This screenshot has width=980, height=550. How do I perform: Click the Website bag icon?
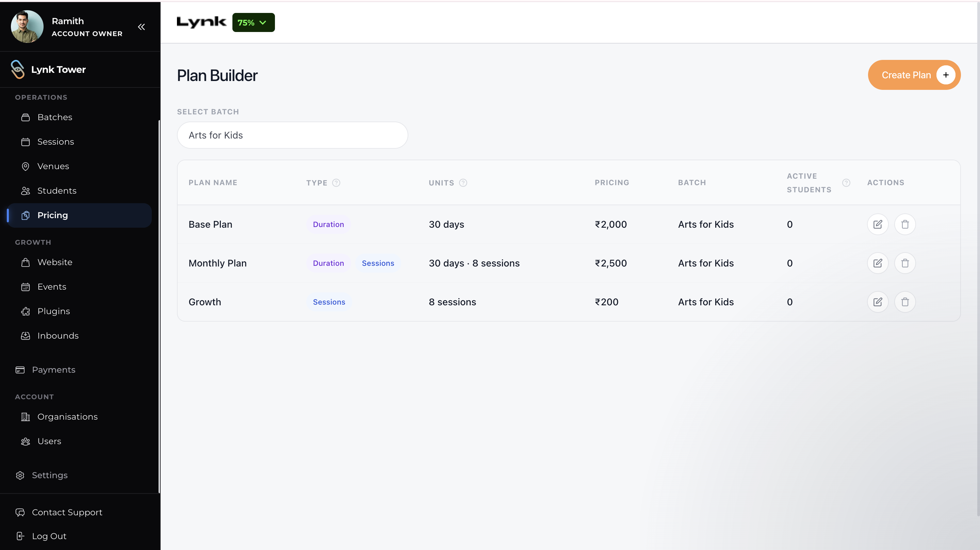pos(26,262)
